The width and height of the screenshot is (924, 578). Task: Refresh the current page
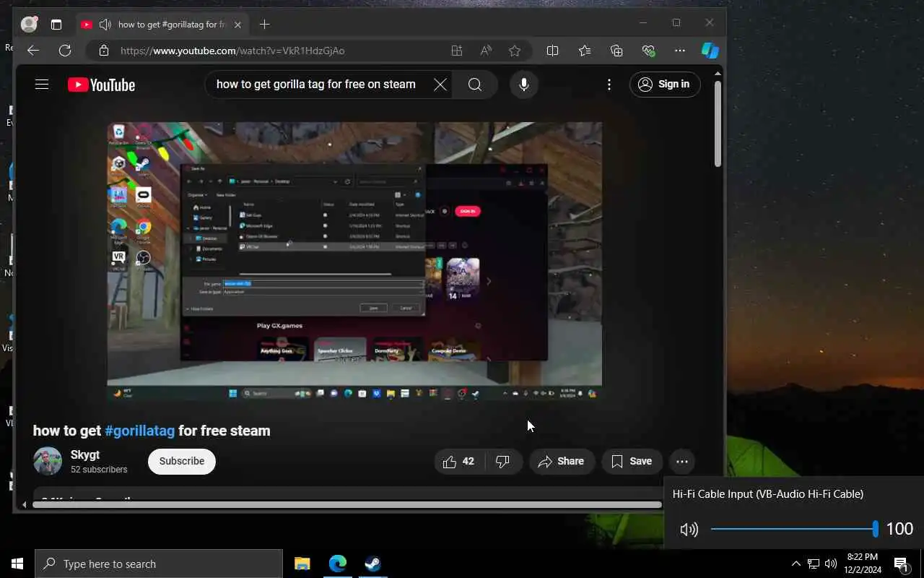pyautogui.click(x=65, y=51)
